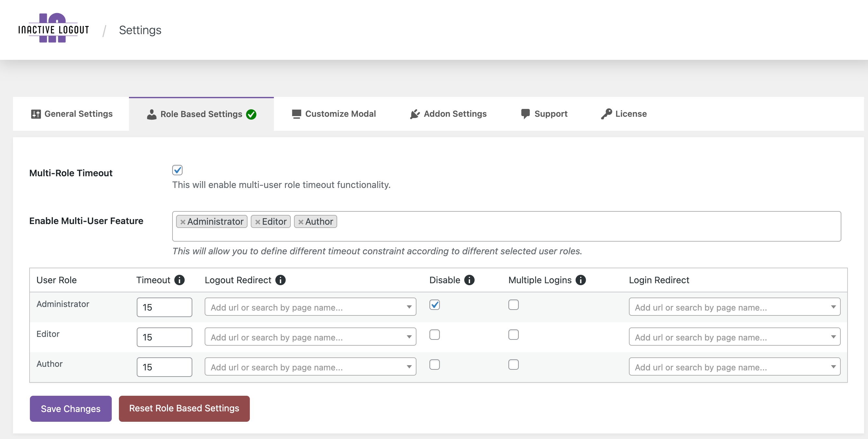Switch to License tab
The image size is (868, 439).
624,114
